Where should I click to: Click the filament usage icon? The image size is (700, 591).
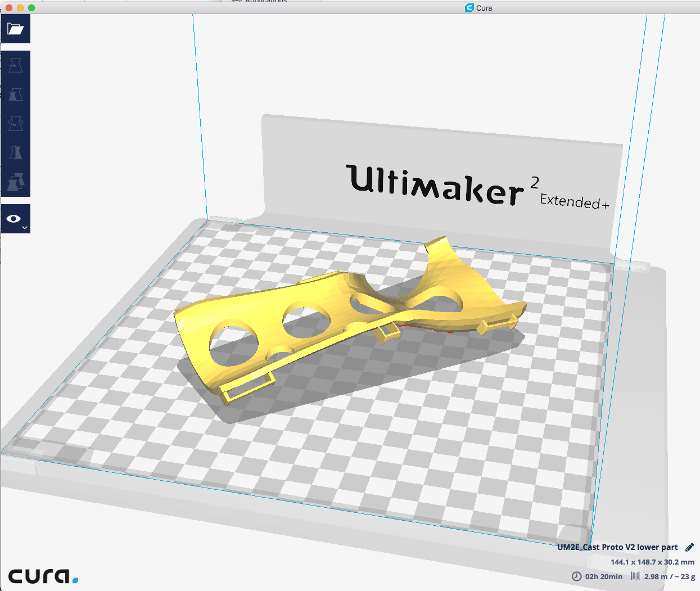(x=635, y=576)
